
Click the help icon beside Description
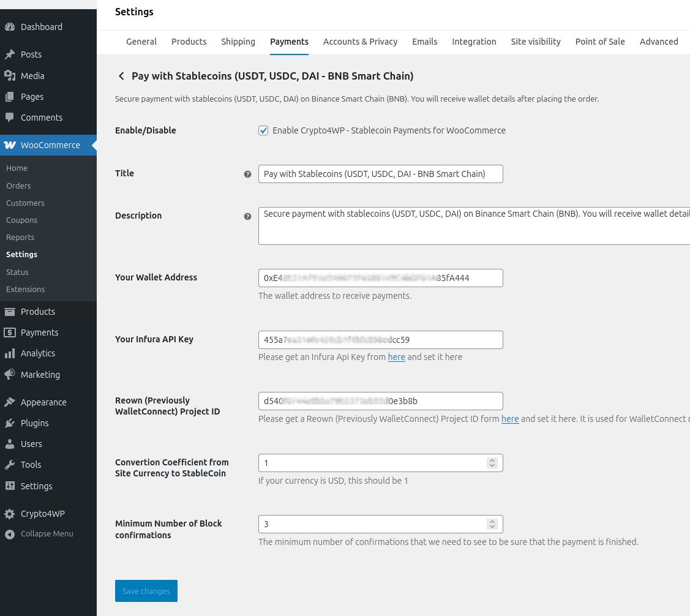tap(247, 217)
